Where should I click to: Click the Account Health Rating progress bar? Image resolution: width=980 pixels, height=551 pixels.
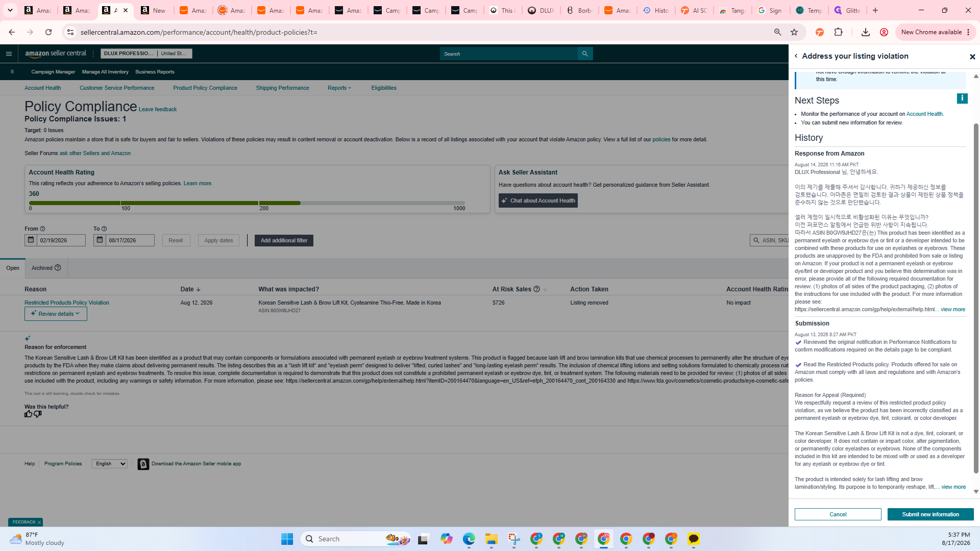pyautogui.click(x=247, y=203)
